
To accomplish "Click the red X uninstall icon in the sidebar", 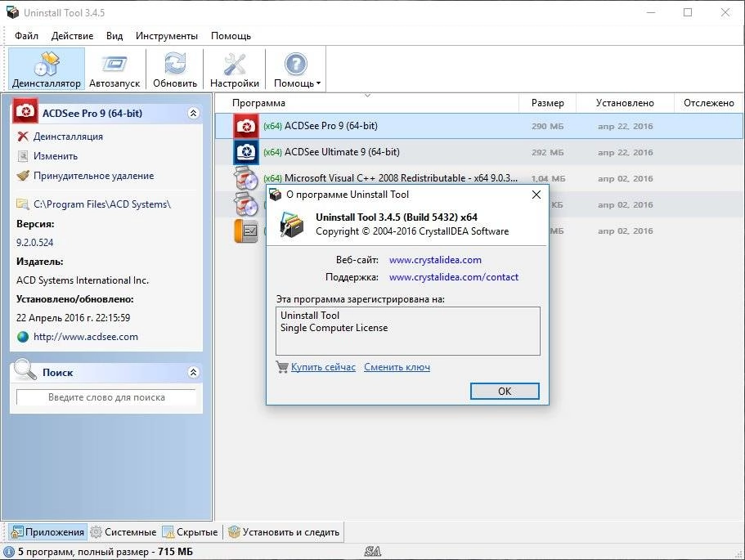I will coord(22,137).
